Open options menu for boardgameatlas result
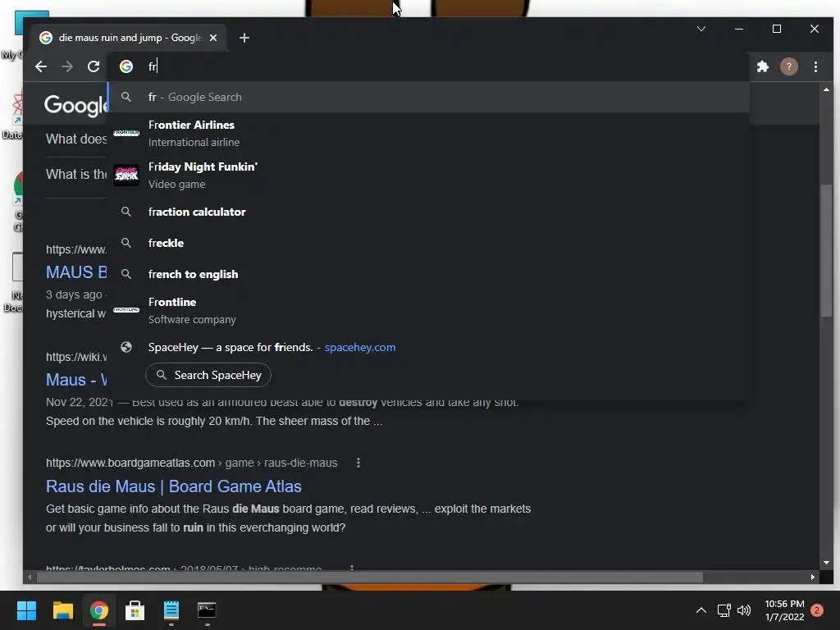 tap(358, 463)
